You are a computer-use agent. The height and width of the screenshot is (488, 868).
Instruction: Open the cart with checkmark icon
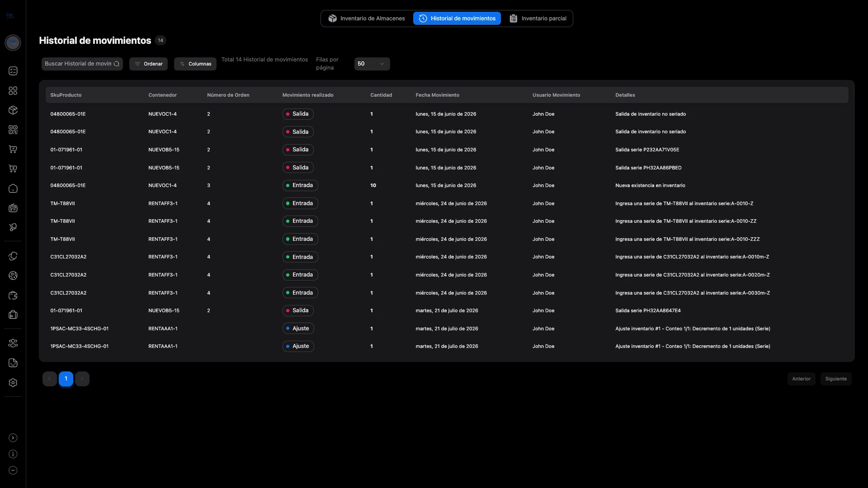(13, 149)
